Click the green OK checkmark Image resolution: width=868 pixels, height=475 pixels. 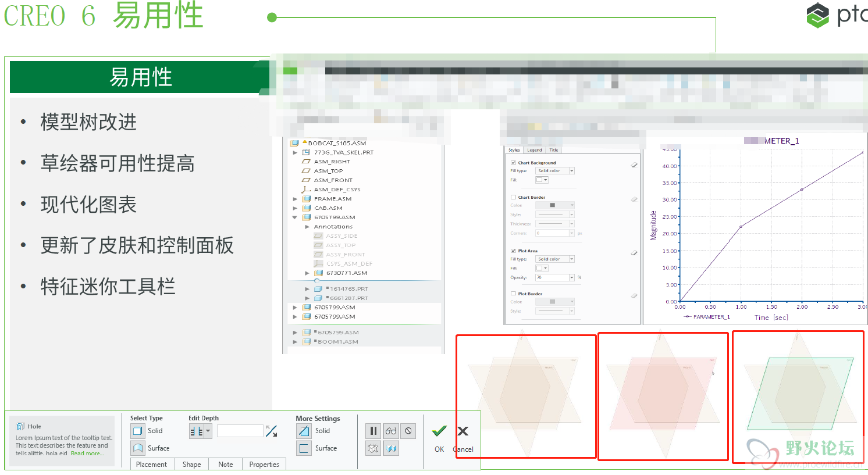(439, 431)
